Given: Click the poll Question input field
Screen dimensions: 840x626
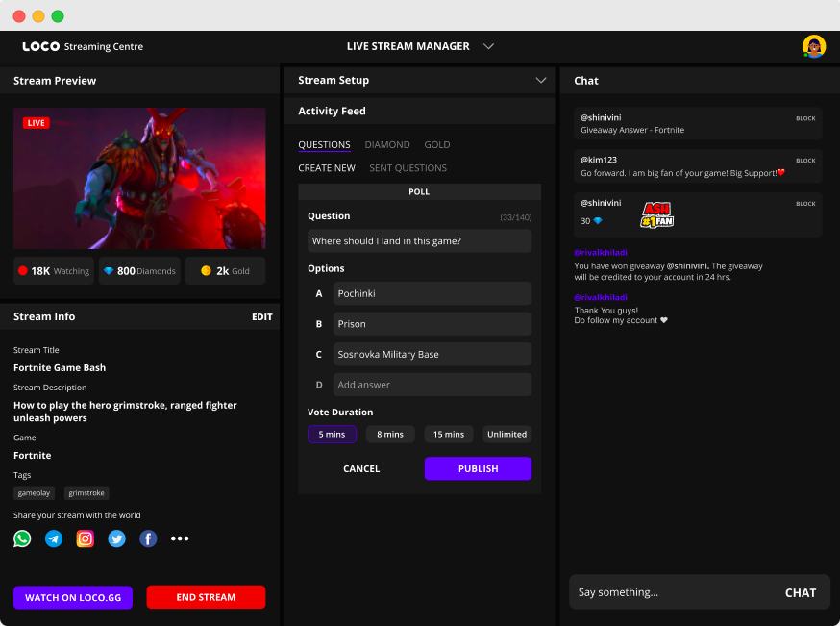Looking at the screenshot, I should click(419, 241).
